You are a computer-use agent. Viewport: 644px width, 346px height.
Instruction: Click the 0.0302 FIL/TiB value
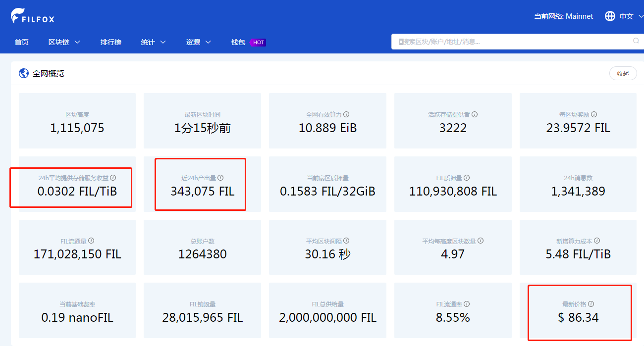[x=77, y=192]
